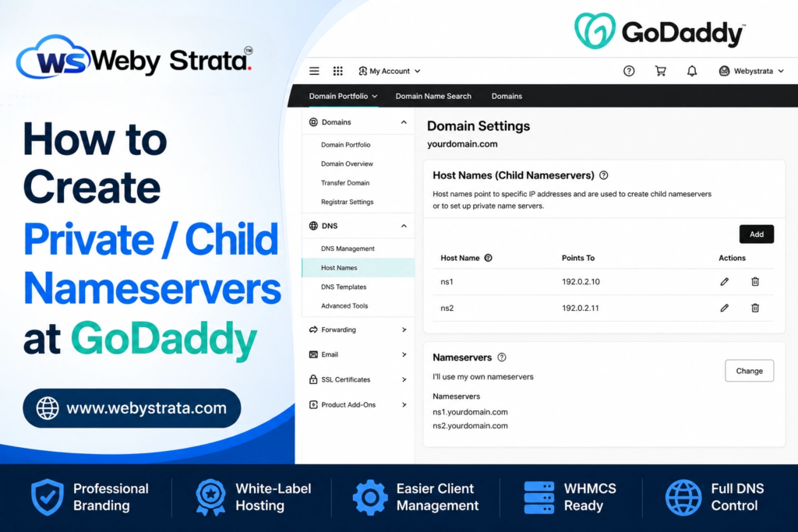Open the apps grid icon
798x532 pixels.
point(338,71)
